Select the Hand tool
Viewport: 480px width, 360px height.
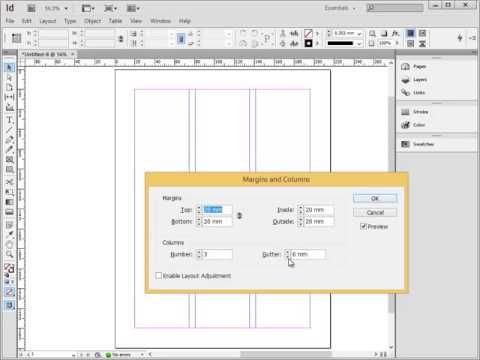[9, 245]
